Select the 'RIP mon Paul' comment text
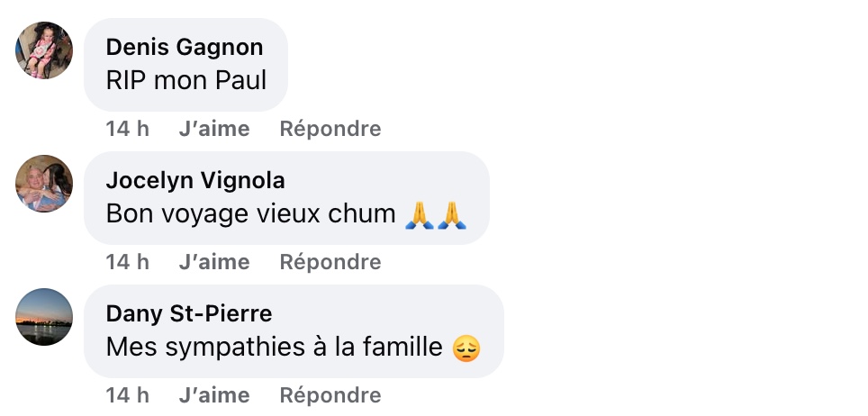 (186, 80)
